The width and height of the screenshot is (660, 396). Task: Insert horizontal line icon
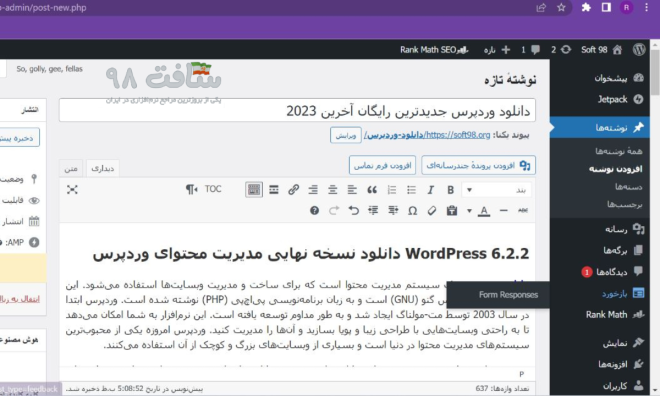pos(503,210)
